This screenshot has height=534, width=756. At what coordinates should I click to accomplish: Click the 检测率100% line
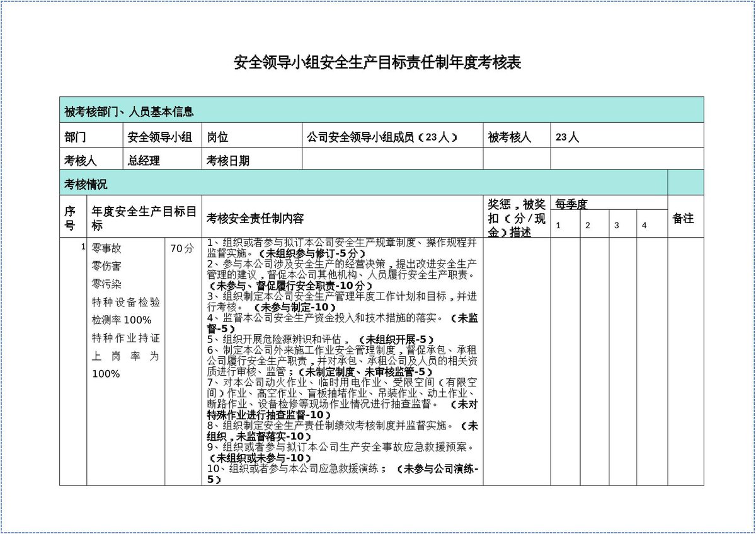(122, 320)
